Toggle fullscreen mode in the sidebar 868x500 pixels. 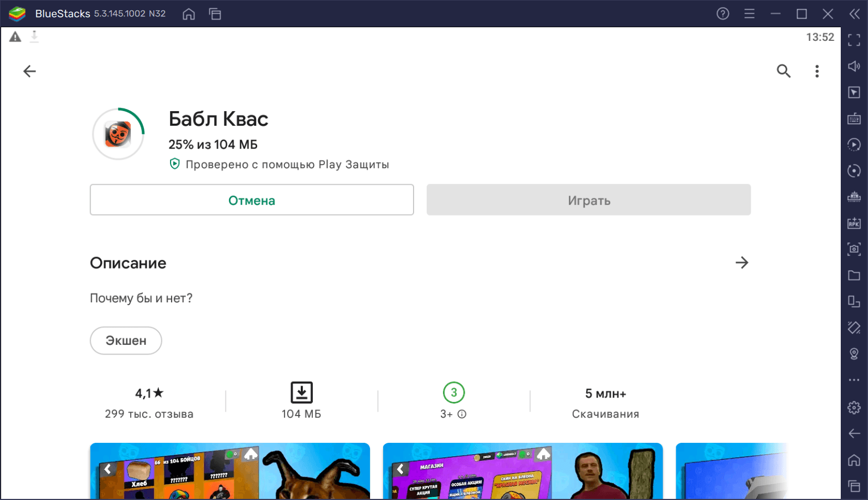(854, 40)
